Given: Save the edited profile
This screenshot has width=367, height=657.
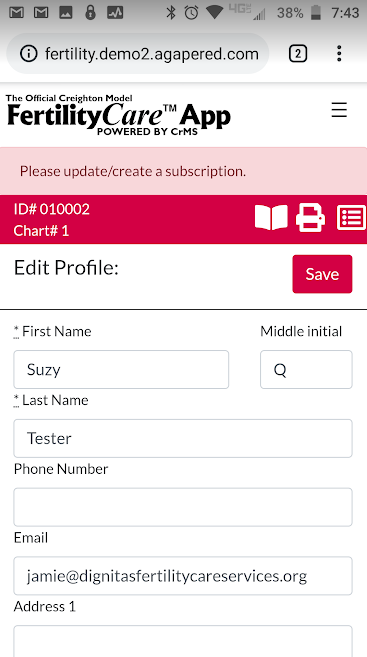Looking at the screenshot, I should coord(322,274).
